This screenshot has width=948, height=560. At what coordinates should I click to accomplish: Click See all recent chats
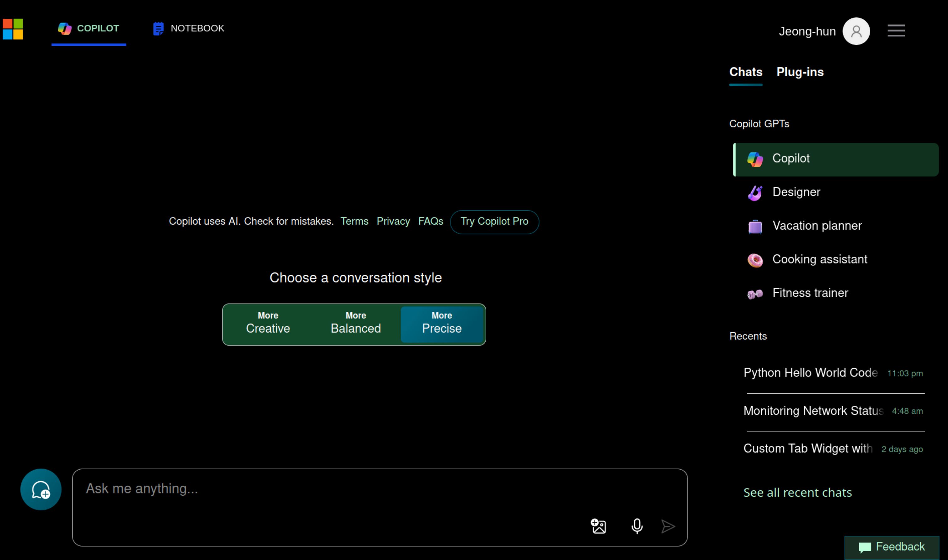(797, 493)
